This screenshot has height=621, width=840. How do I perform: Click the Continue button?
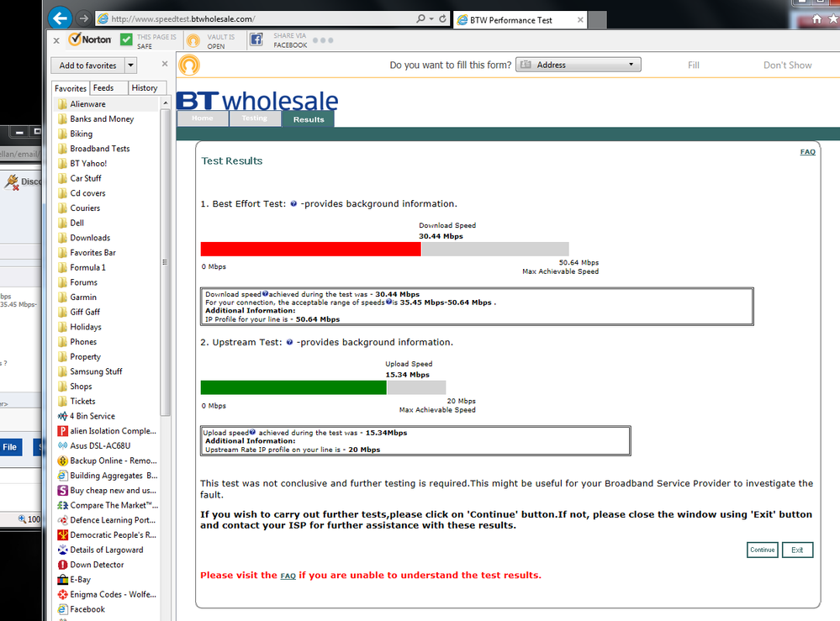pos(762,550)
